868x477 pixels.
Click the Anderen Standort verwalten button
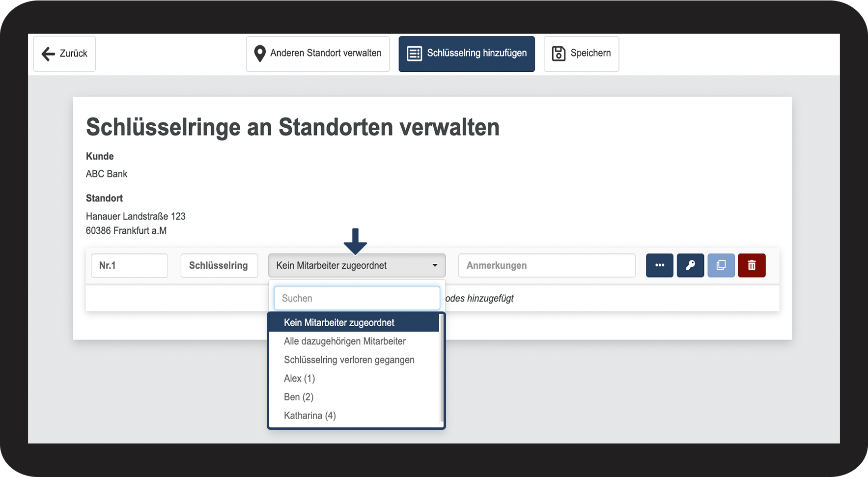(317, 54)
